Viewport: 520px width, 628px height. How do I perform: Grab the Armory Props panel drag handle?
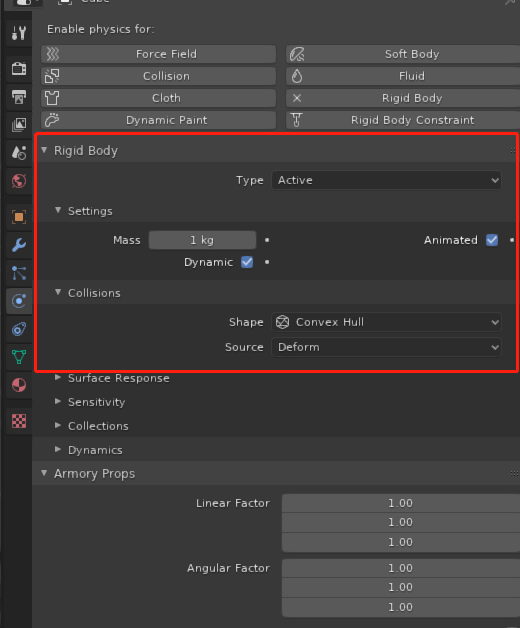click(514, 474)
